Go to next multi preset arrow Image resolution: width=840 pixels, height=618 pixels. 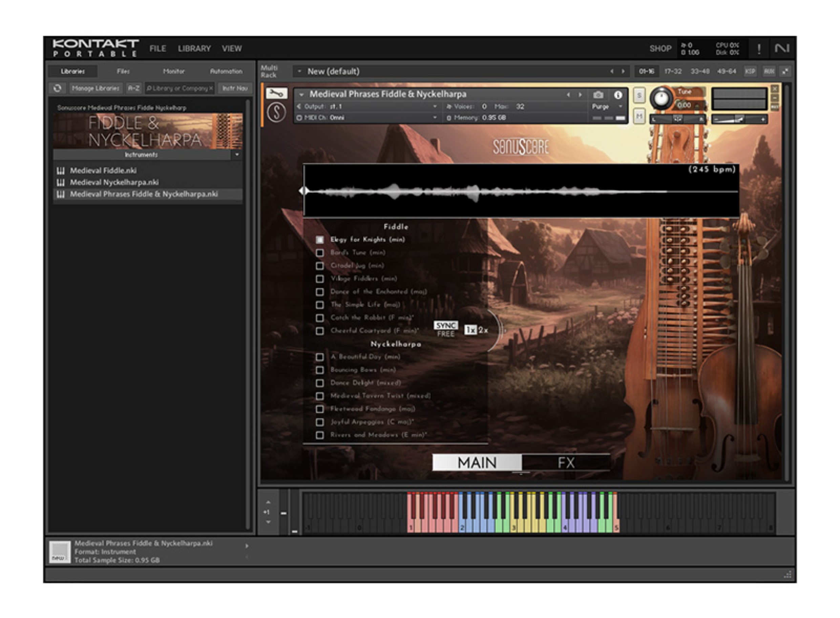pos(623,71)
